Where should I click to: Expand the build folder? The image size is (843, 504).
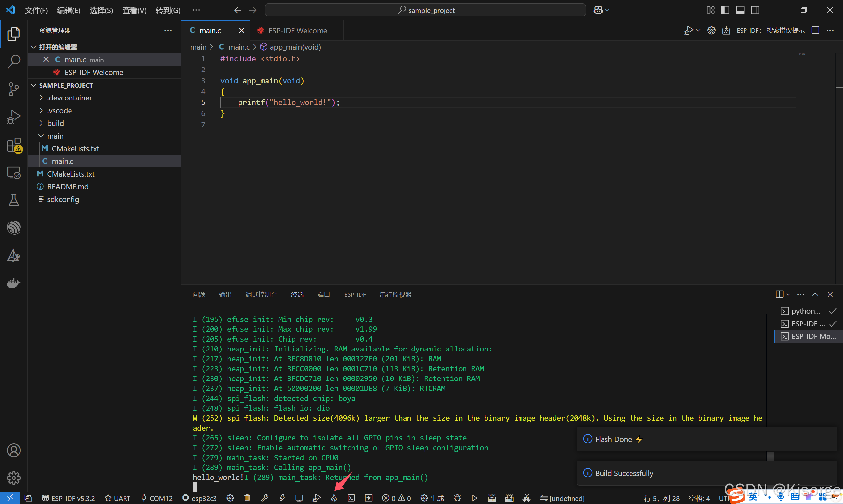(41, 123)
